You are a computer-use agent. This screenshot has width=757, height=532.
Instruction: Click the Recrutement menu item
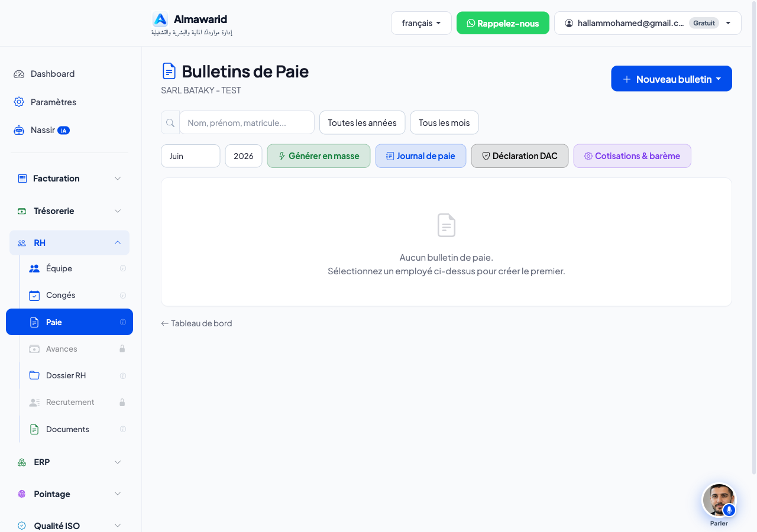pyautogui.click(x=76, y=402)
